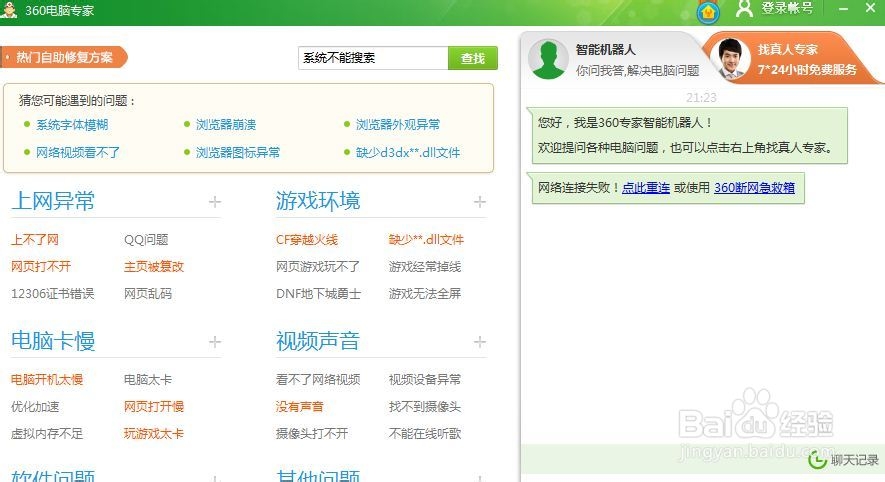The height and width of the screenshot is (482, 885).
Task: Expand the 游戏环境 section plus sign
Action: coord(480,201)
